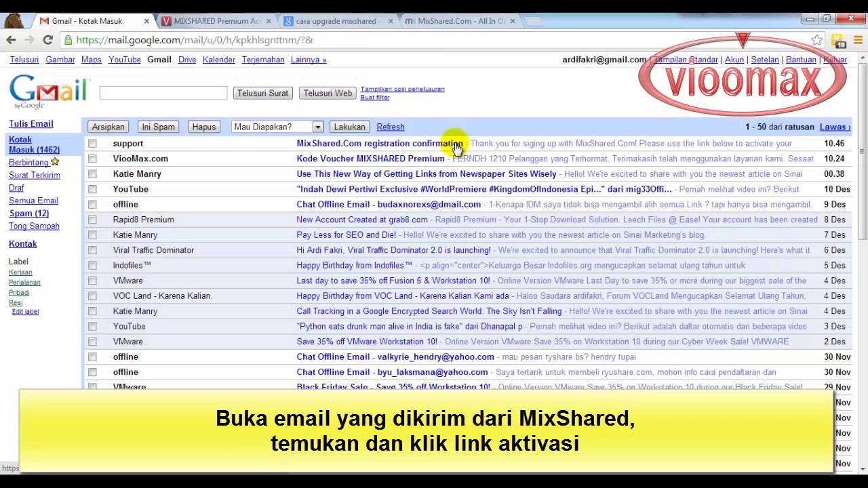The image size is (868, 488).
Task: Check the VOC Land email checkbox
Action: tap(92, 296)
